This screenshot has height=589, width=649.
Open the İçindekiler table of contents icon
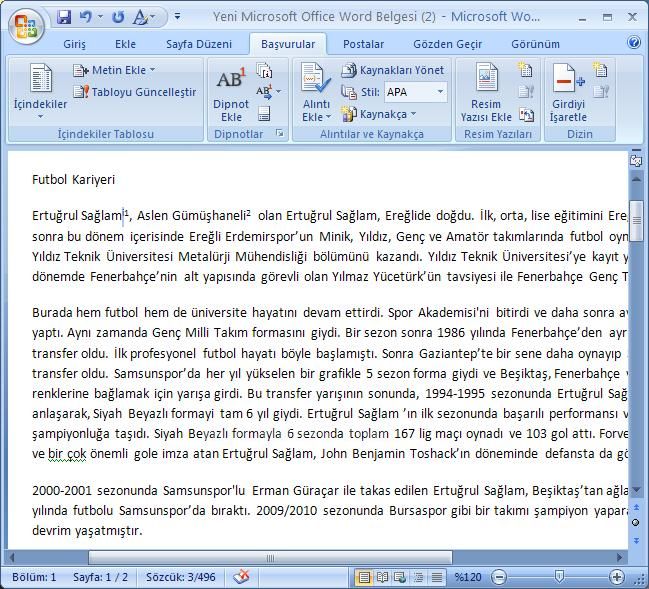point(41,78)
